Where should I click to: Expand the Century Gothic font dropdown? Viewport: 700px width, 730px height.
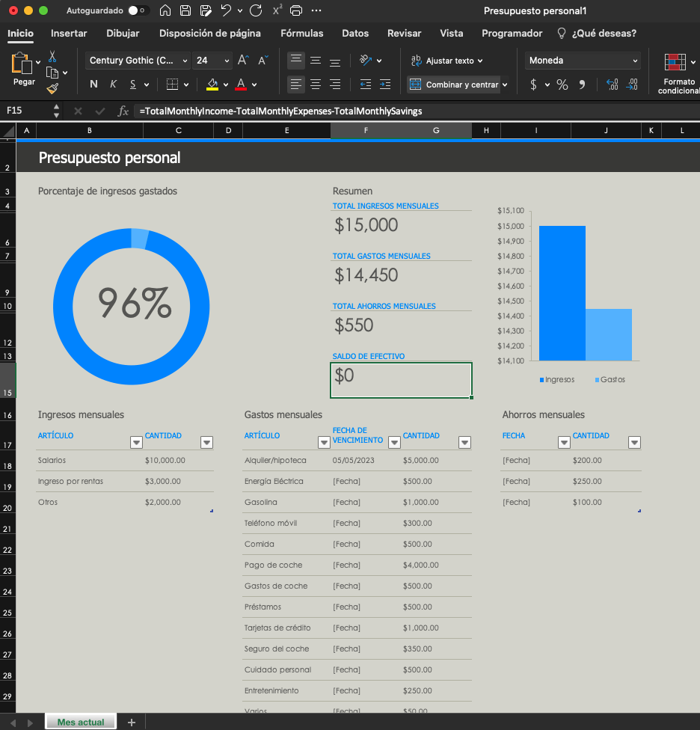click(185, 61)
